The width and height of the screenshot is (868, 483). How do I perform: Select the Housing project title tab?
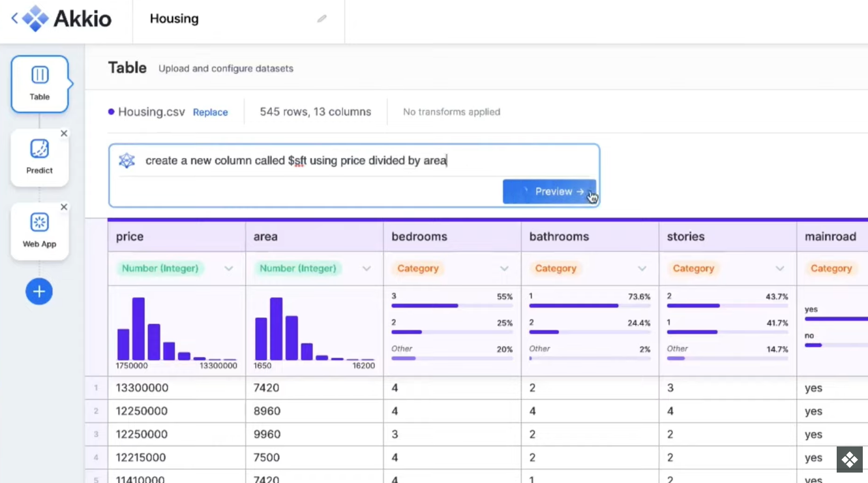(x=174, y=18)
